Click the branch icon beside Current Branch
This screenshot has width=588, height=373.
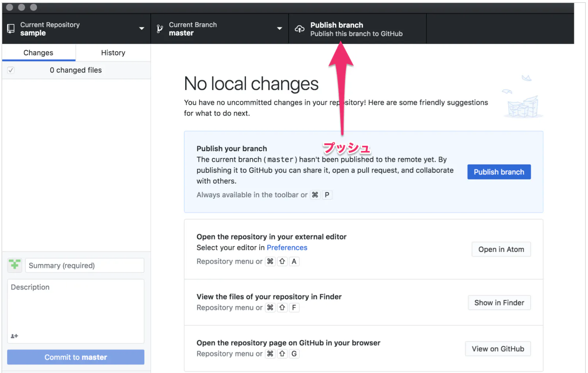[160, 29]
